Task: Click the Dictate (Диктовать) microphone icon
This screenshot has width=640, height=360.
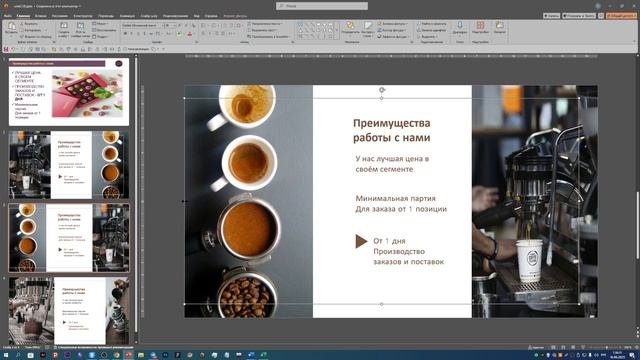Action: [x=460, y=26]
